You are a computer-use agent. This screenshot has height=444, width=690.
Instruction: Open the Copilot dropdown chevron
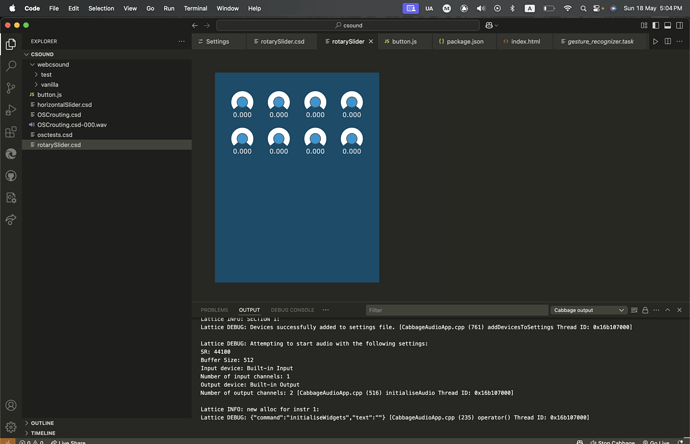pos(497,26)
